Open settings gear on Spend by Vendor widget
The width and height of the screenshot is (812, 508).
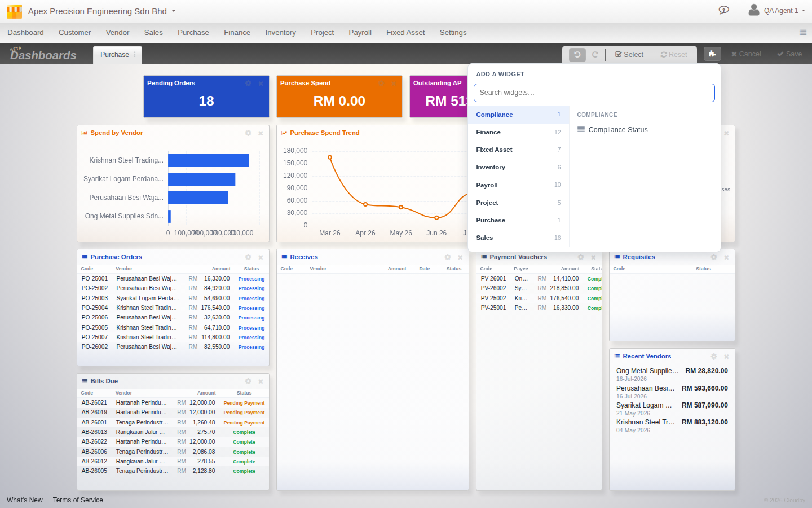click(248, 133)
